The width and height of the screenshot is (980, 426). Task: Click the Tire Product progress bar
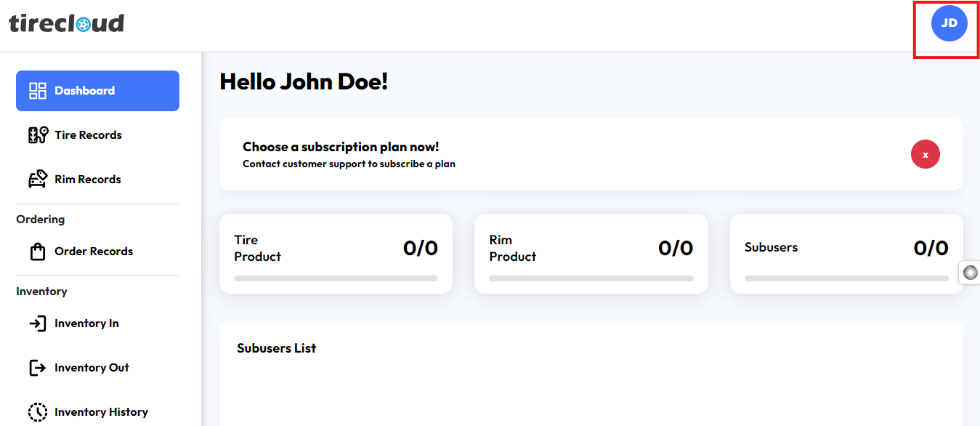(x=336, y=278)
